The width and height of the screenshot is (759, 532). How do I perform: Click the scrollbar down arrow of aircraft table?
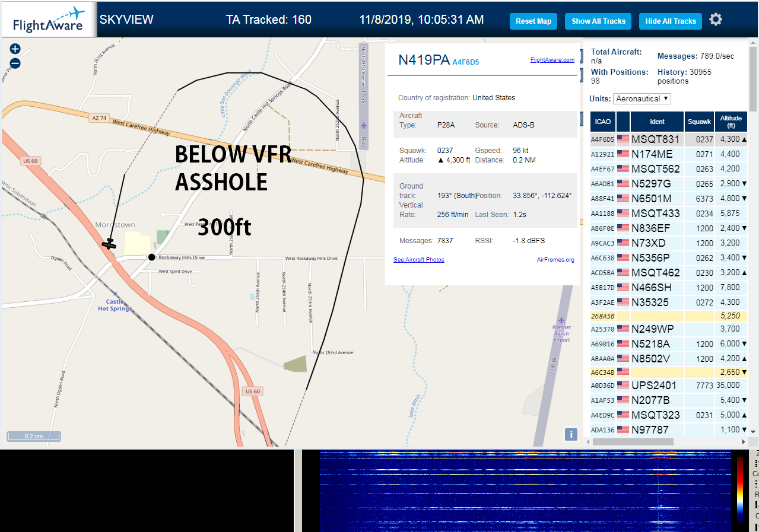753,431
